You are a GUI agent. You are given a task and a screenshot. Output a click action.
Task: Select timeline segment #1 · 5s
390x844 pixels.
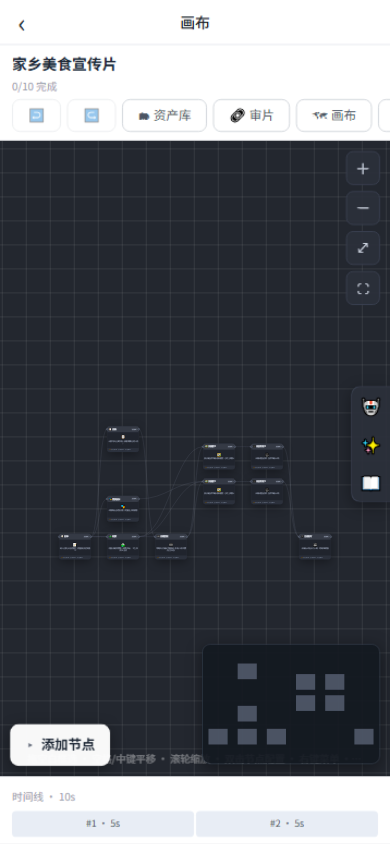point(103,824)
